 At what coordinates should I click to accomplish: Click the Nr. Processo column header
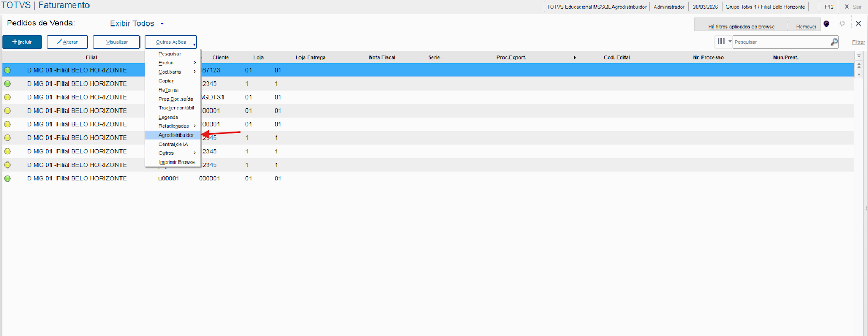coord(708,57)
